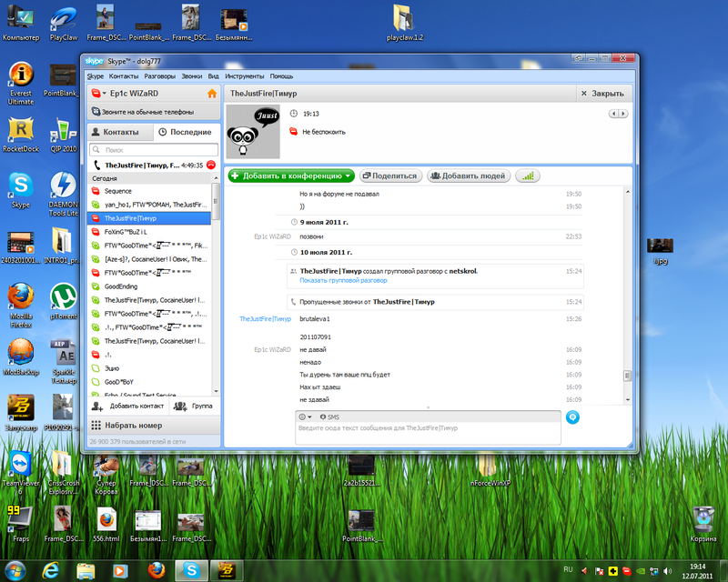End the active call with TheJustFire|Тимур
Image resolution: width=728 pixels, height=582 pixels.
pos(211,165)
